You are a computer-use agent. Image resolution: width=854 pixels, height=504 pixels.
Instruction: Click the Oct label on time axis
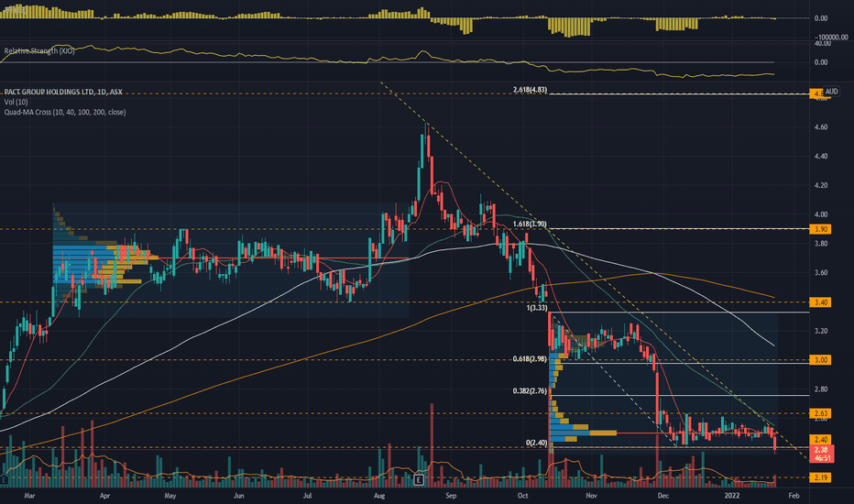[x=523, y=496]
